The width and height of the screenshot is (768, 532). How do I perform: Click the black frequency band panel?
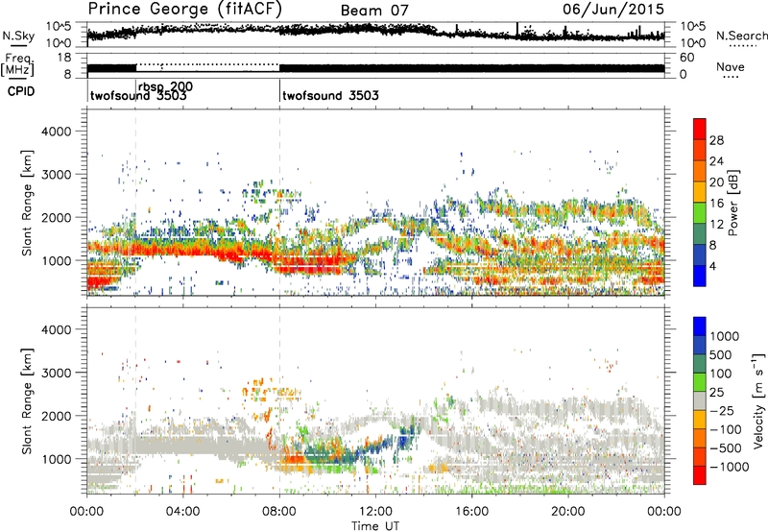[x=375, y=67]
